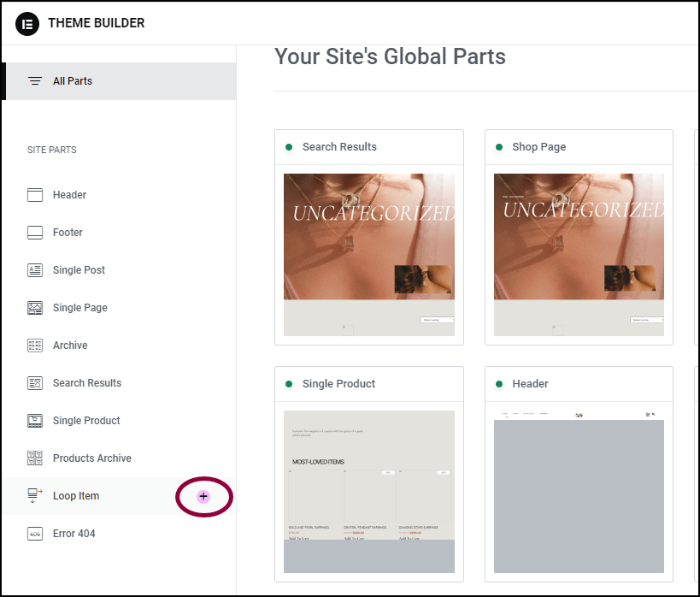
Task: Select All Parts in the sidebar
Action: [121, 81]
